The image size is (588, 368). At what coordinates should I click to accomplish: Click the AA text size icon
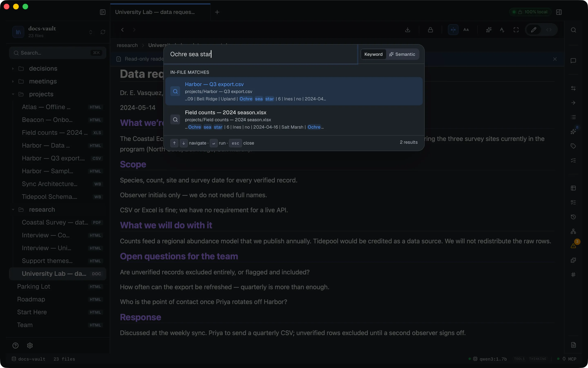pyautogui.click(x=466, y=30)
